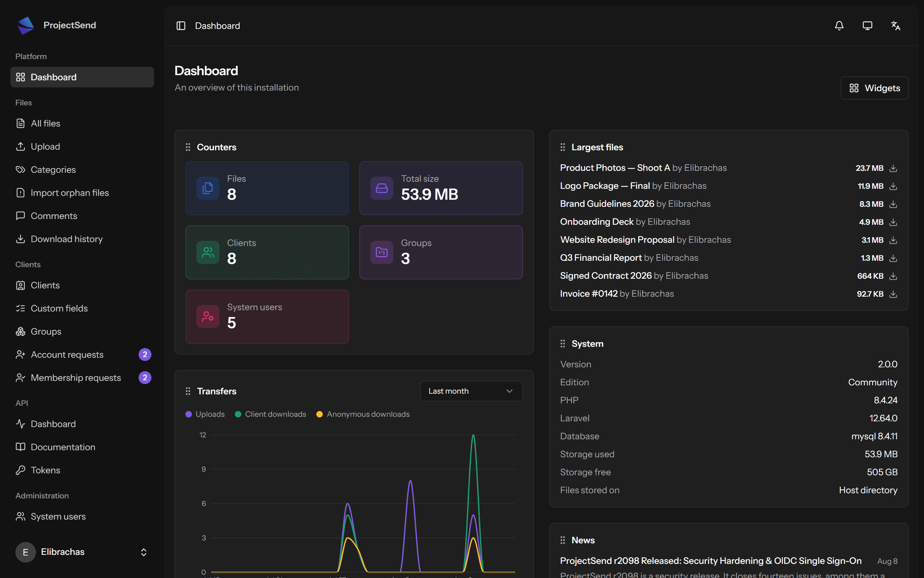Viewport: 924px width, 578px height.
Task: Click the Host directory value
Action: [x=868, y=490]
